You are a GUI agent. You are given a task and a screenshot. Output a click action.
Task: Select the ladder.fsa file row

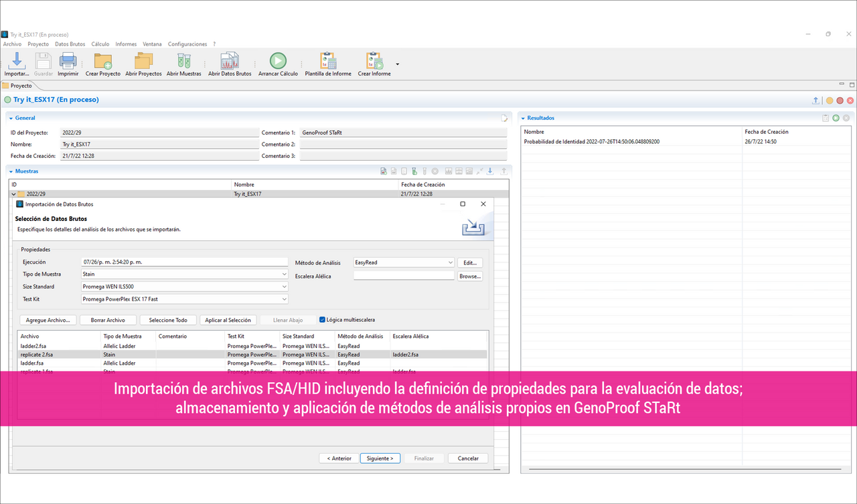(x=253, y=363)
